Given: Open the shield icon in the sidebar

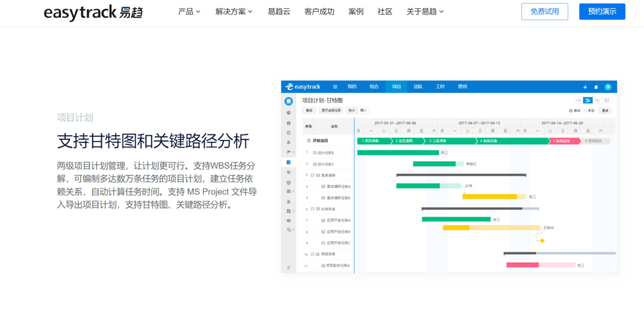Looking at the screenshot, I should pyautogui.click(x=289, y=183).
